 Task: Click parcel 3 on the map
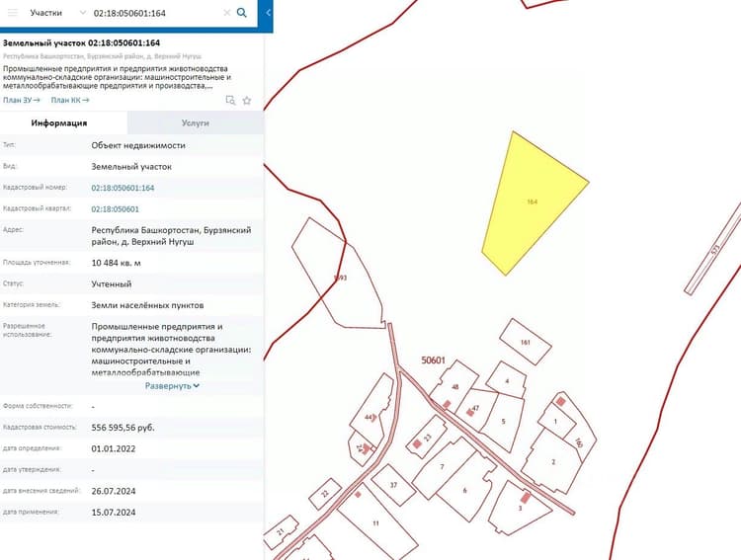tap(520, 509)
